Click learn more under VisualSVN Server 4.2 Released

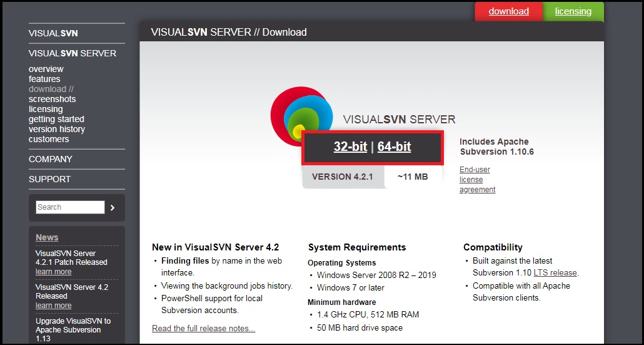click(x=53, y=306)
